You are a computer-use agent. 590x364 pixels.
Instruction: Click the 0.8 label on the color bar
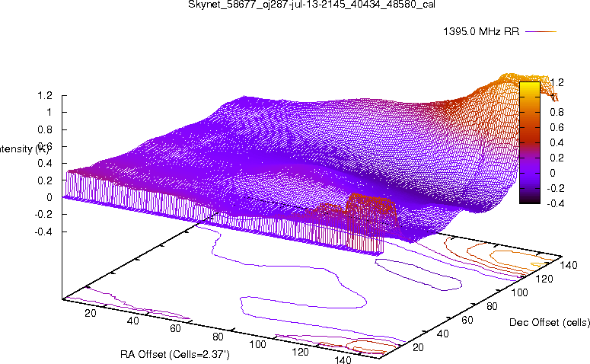[x=557, y=112]
